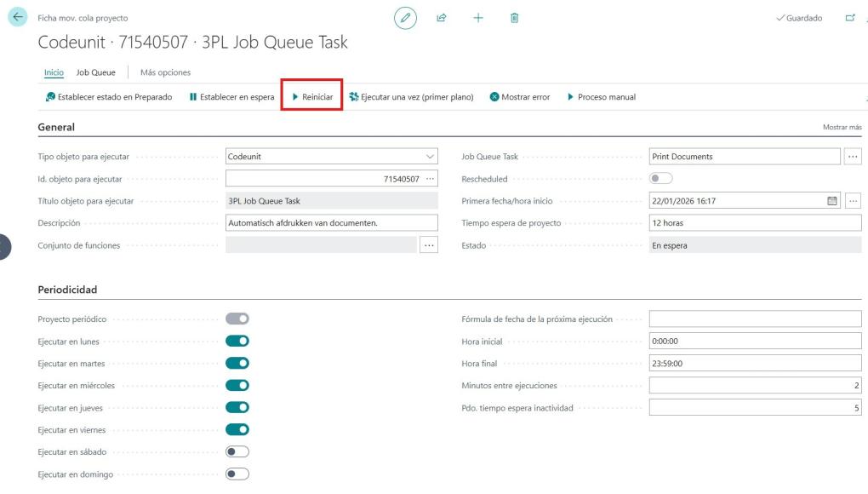The width and height of the screenshot is (868, 494).
Task: Open Tipo objeto para ejecutar dropdown
Action: click(428, 157)
